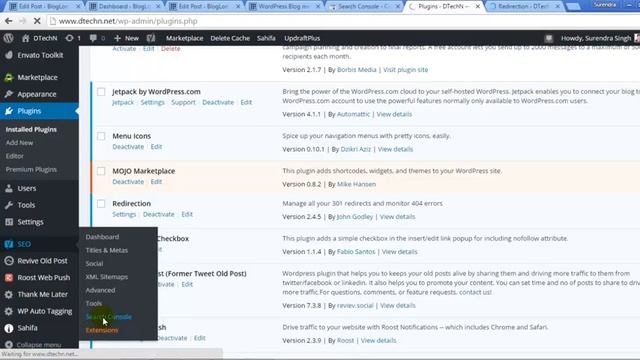Select the Redirection plugin checkbox
The width and height of the screenshot is (640, 360).
point(101,203)
